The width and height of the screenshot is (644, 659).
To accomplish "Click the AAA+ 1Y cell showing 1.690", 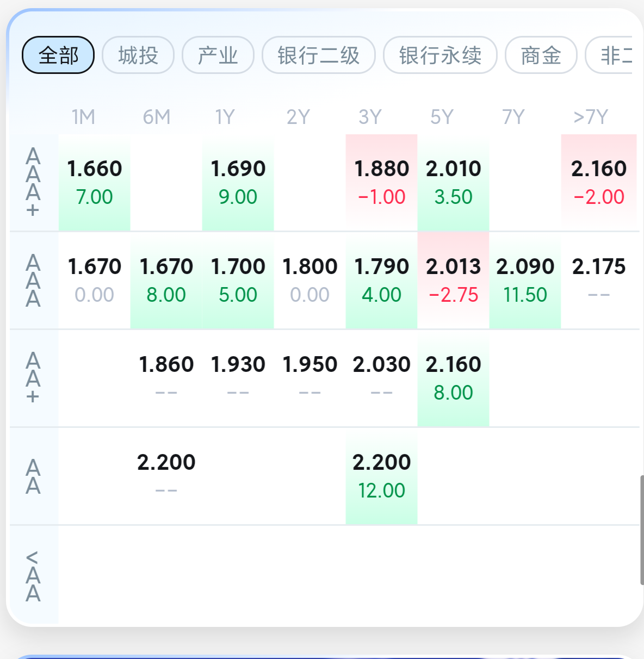I will (x=238, y=183).
